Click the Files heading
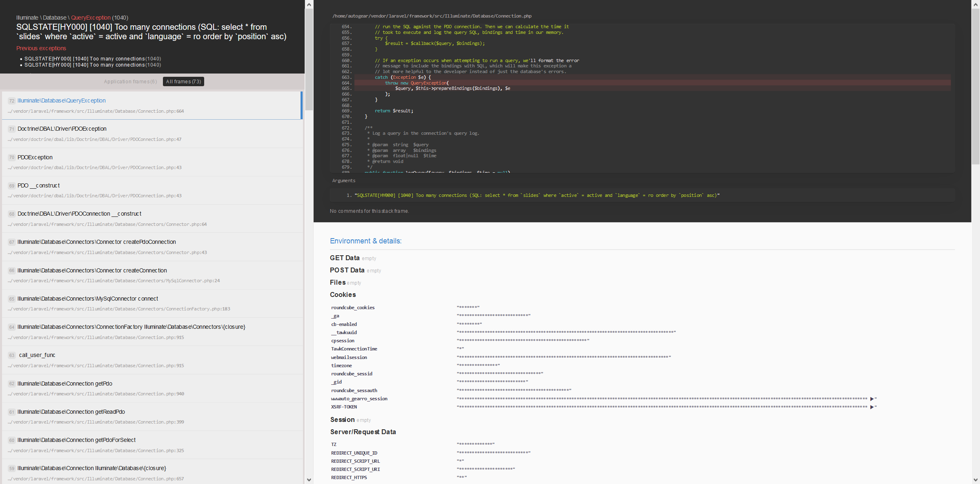 point(338,282)
